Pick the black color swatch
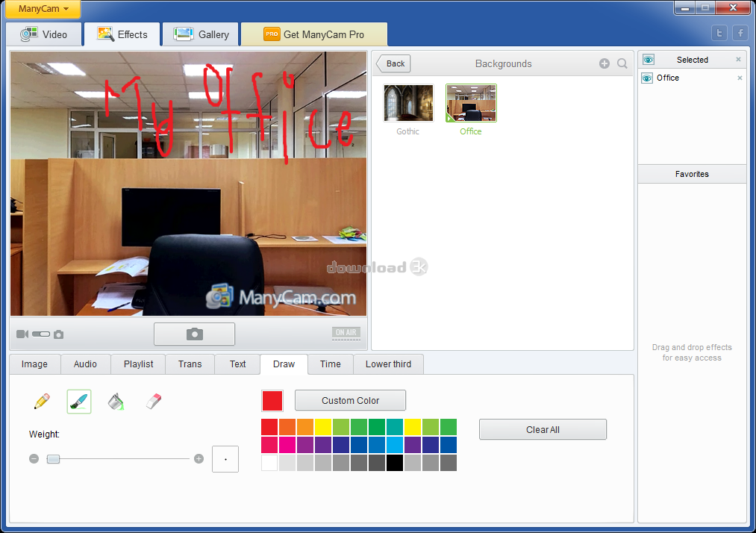Screen dimensions: 756x533 coord(395,463)
